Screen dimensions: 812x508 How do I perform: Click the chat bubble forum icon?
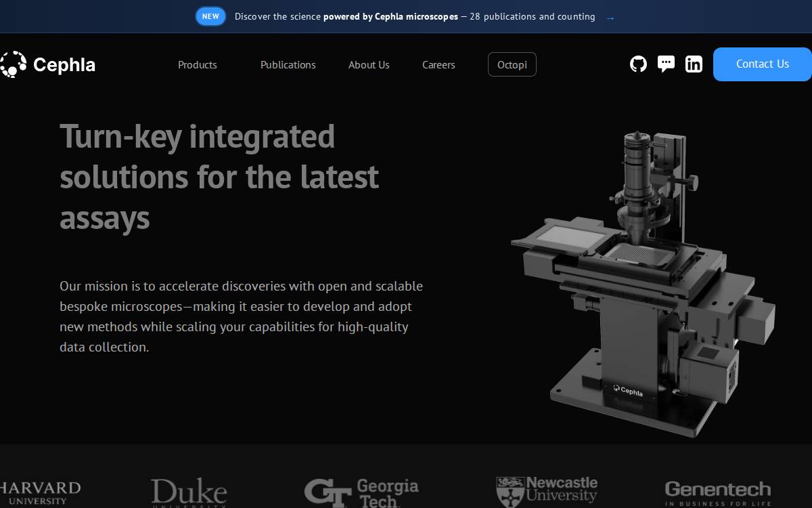(666, 64)
